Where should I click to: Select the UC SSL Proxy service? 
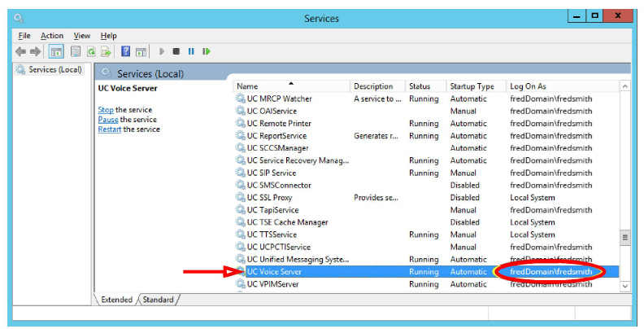426,197
